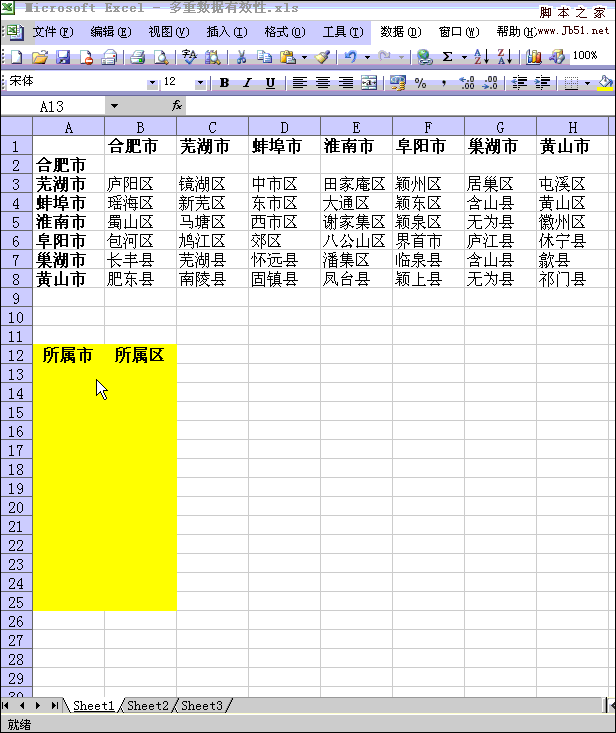This screenshot has width=616, height=733.
Task: Open Print Preview
Action: click(161, 57)
